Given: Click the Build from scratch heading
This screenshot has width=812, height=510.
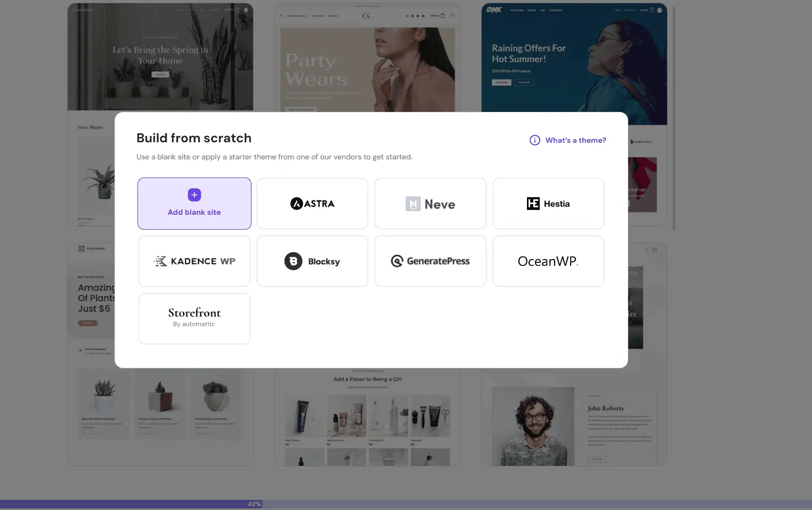Looking at the screenshot, I should point(194,138).
